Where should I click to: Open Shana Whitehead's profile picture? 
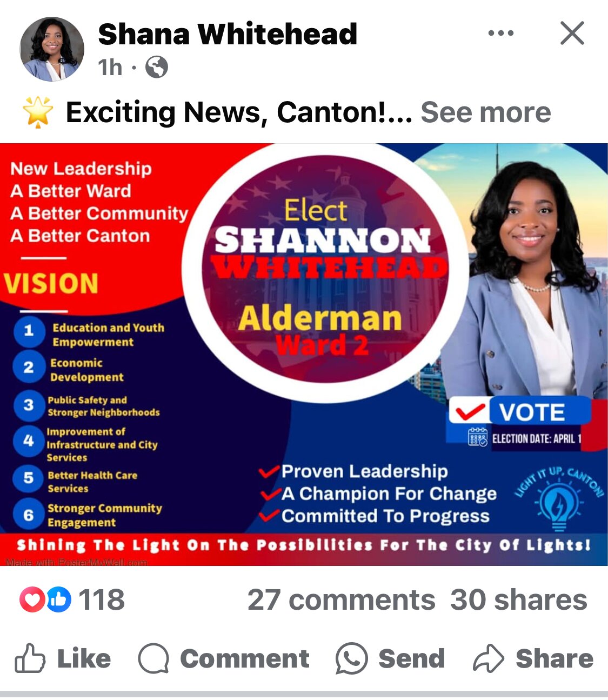[x=52, y=49]
